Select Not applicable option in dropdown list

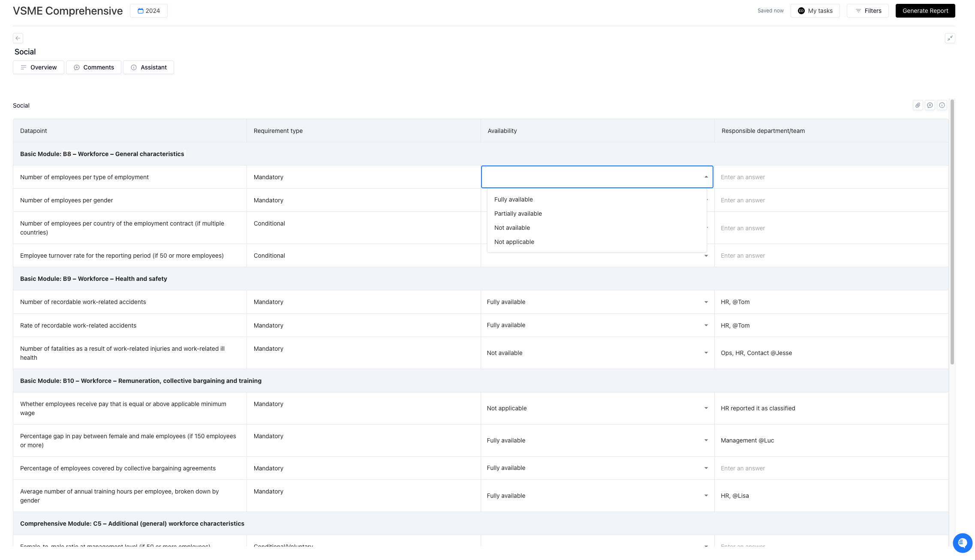click(x=597, y=242)
